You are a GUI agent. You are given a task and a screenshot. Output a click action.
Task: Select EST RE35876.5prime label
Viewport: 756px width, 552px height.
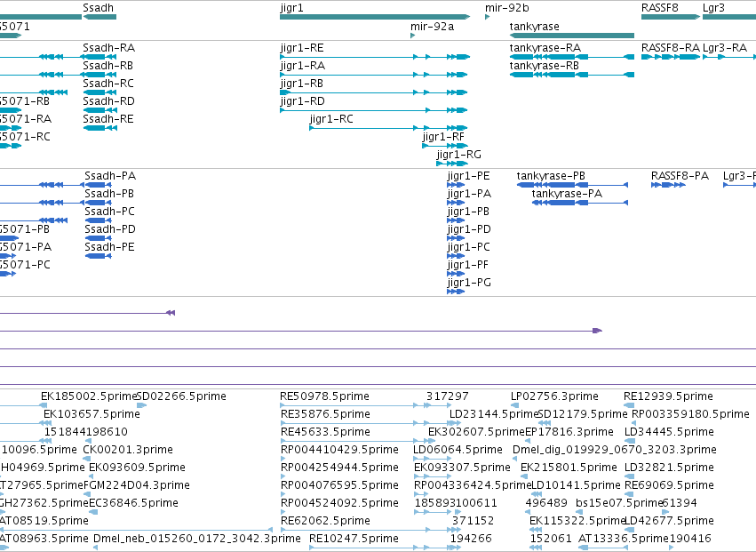[x=325, y=414]
